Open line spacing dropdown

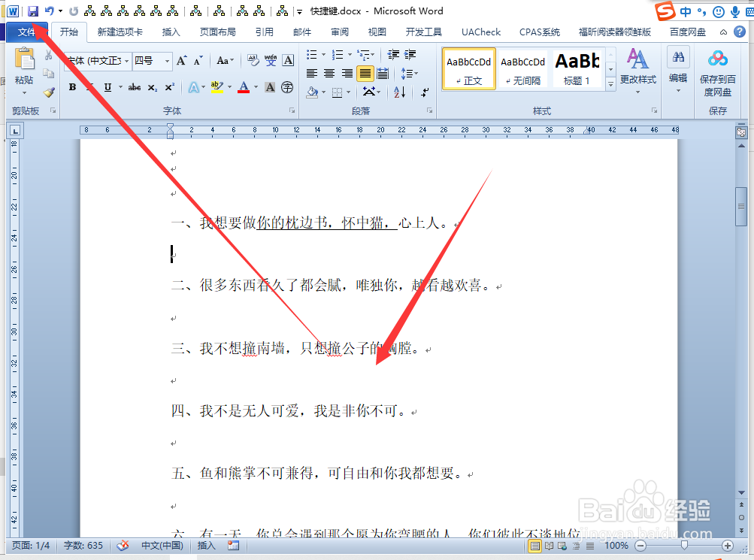(x=409, y=74)
